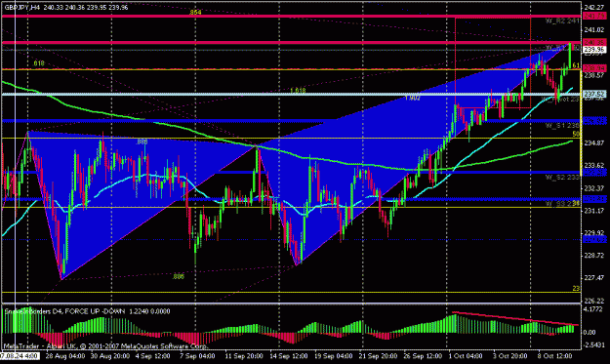Select the 242.27 price axis label
610x364 pixels.
point(594,7)
